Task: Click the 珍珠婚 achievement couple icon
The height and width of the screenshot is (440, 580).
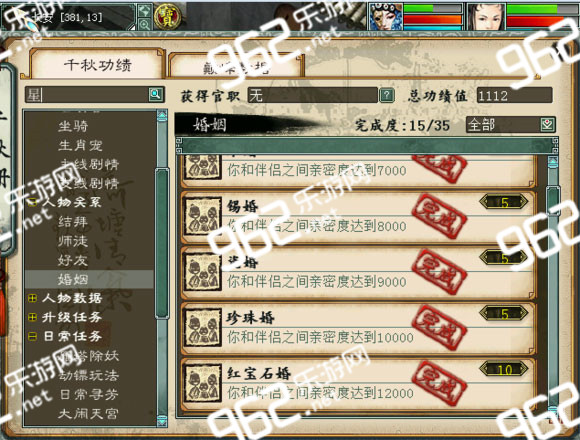Action: (x=203, y=328)
